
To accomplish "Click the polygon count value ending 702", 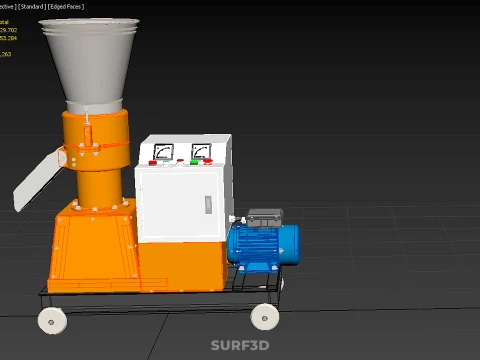I will [8, 30].
